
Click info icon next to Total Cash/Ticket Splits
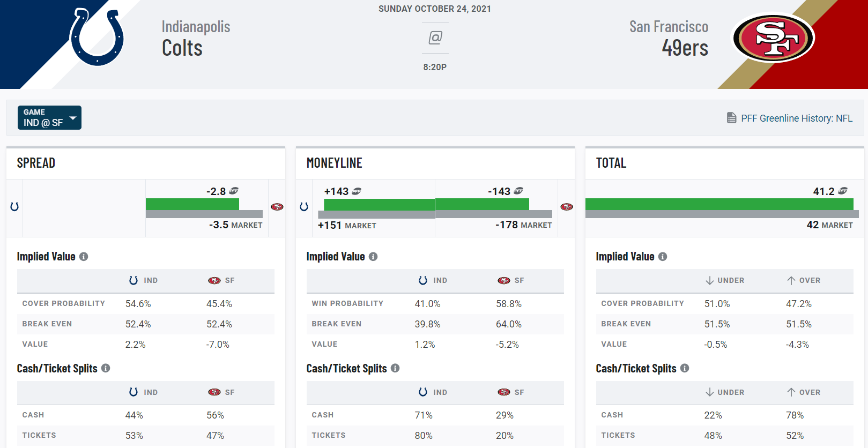point(685,368)
